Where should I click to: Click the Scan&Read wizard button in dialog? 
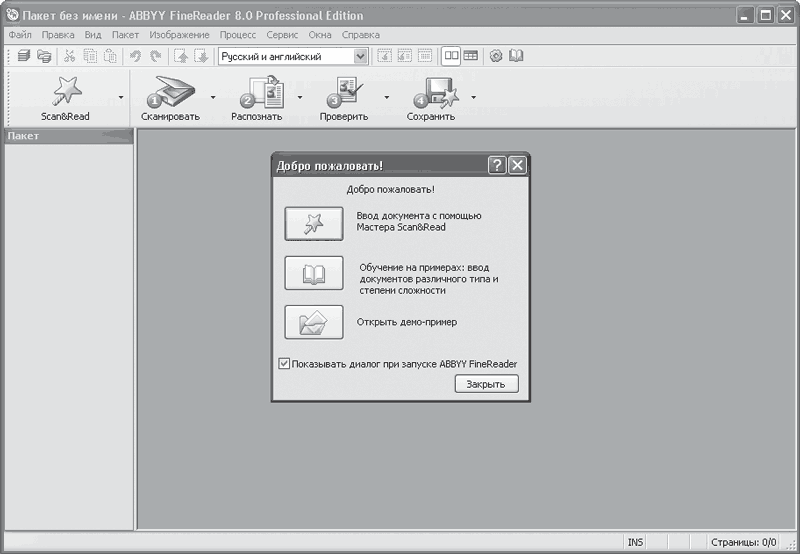pos(314,223)
